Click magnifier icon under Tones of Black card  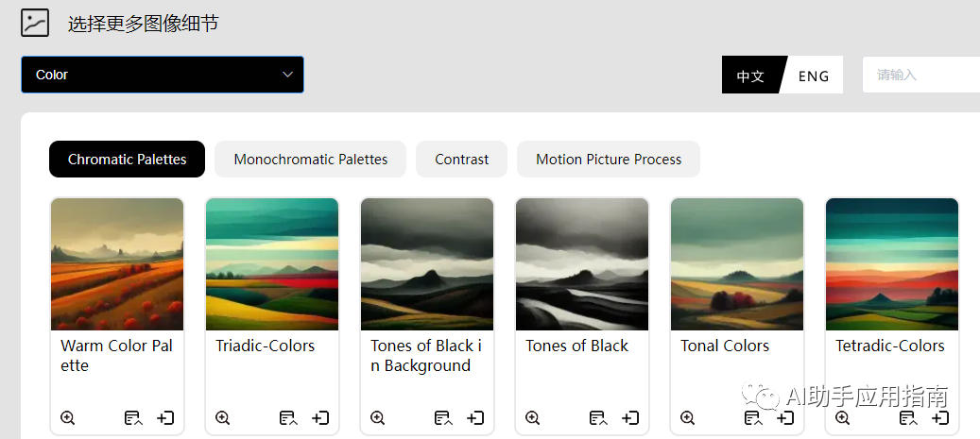[532, 418]
